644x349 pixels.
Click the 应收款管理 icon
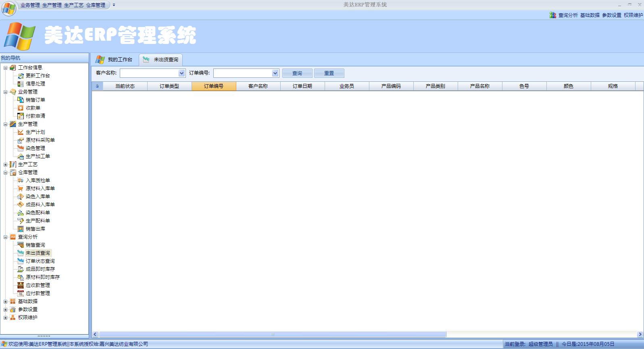pyautogui.click(x=21, y=285)
